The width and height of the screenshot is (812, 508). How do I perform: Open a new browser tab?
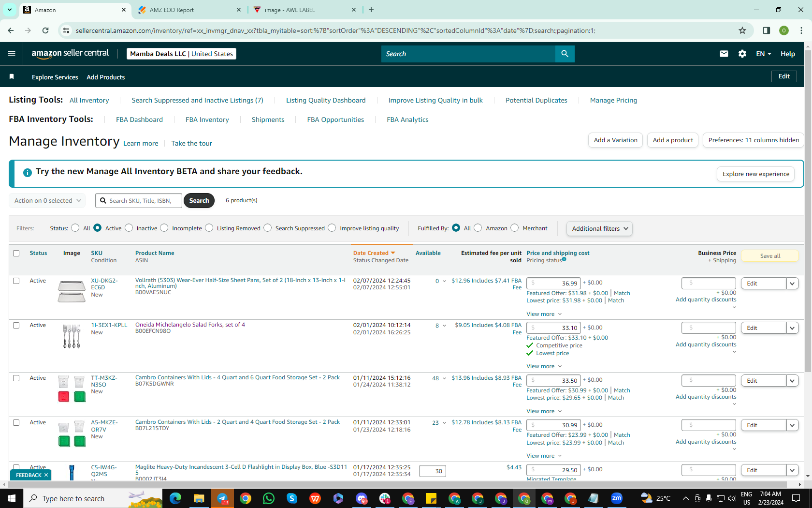[371, 10]
